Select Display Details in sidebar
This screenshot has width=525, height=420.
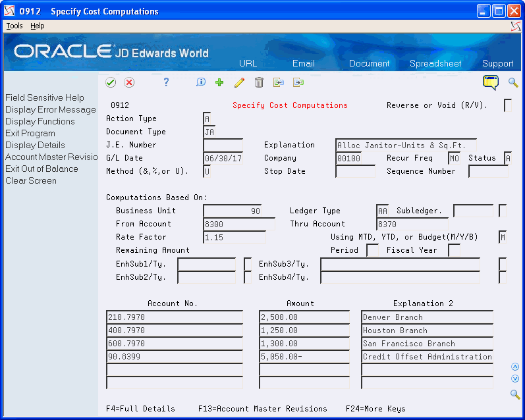coord(35,145)
